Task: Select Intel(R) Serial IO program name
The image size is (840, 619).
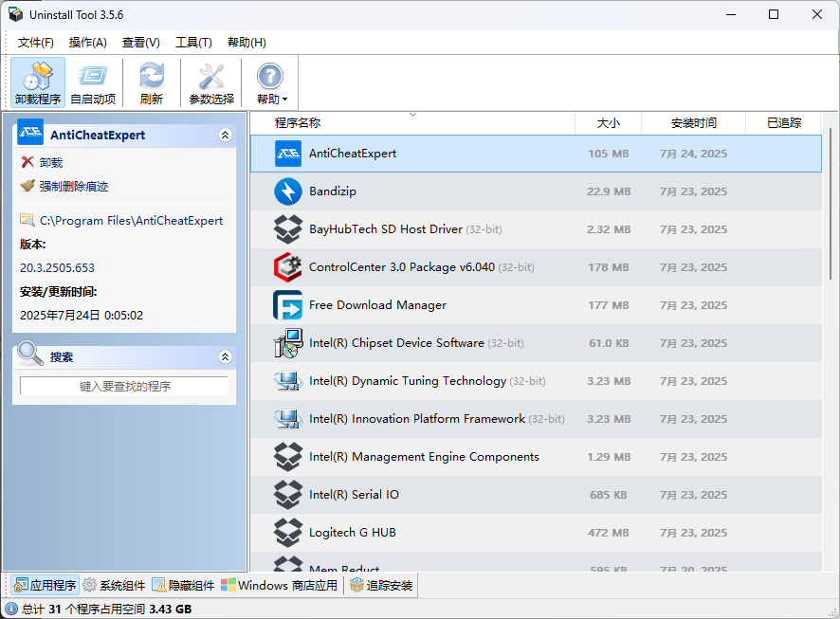Action: tap(354, 495)
